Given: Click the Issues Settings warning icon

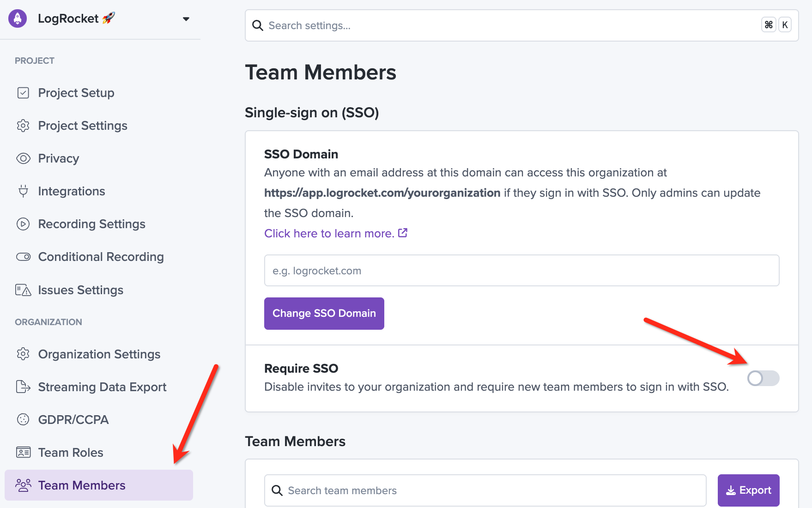Looking at the screenshot, I should pos(23,290).
